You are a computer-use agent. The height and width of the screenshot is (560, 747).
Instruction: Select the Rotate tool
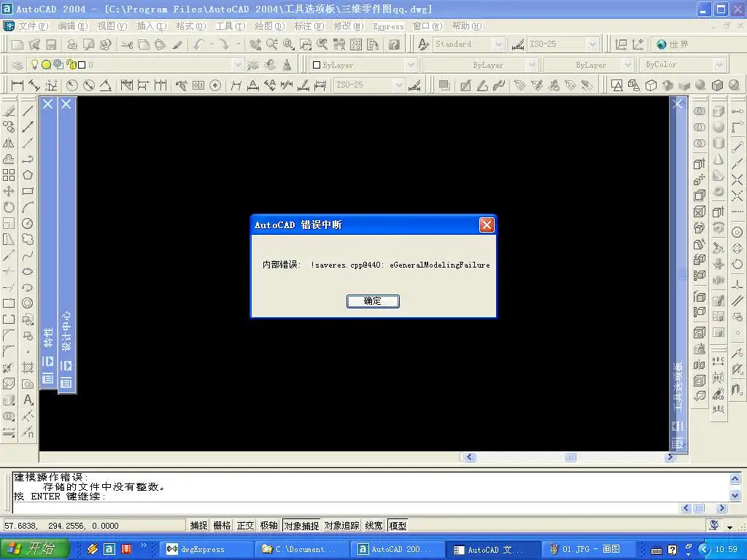point(9,207)
